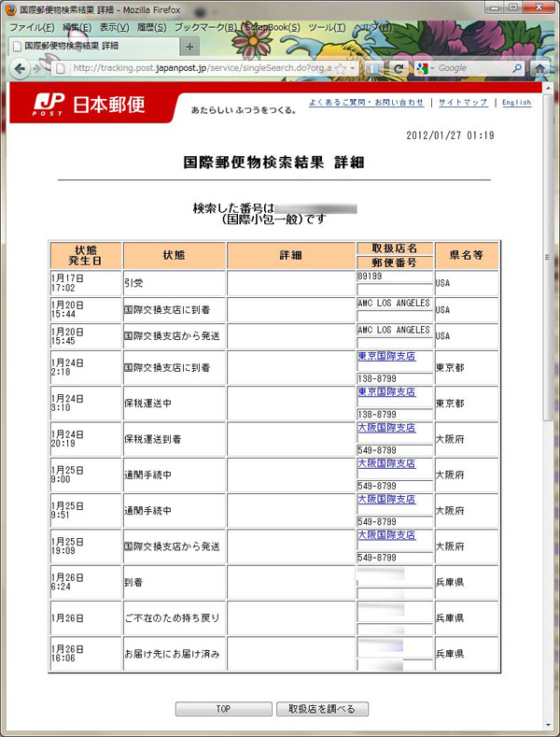Click the 県名等 column header
The image size is (560, 737).
click(x=467, y=255)
